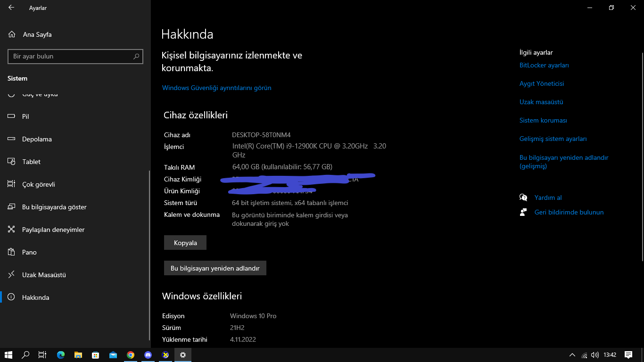The height and width of the screenshot is (362, 644).
Task: Show hidden system tray icons
Action: click(572, 355)
